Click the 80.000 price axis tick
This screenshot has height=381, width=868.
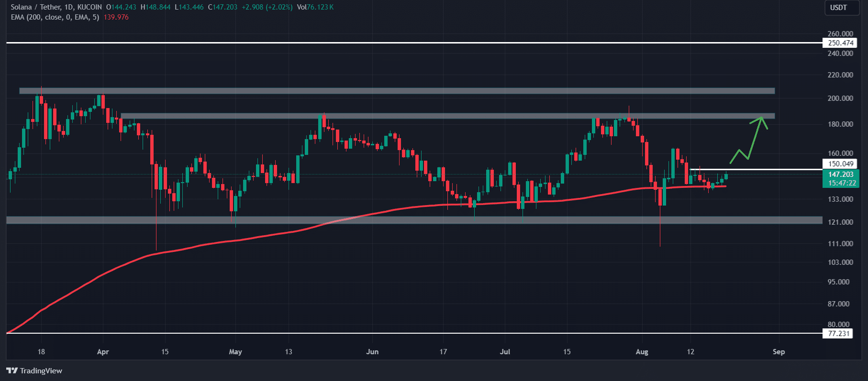(x=839, y=325)
